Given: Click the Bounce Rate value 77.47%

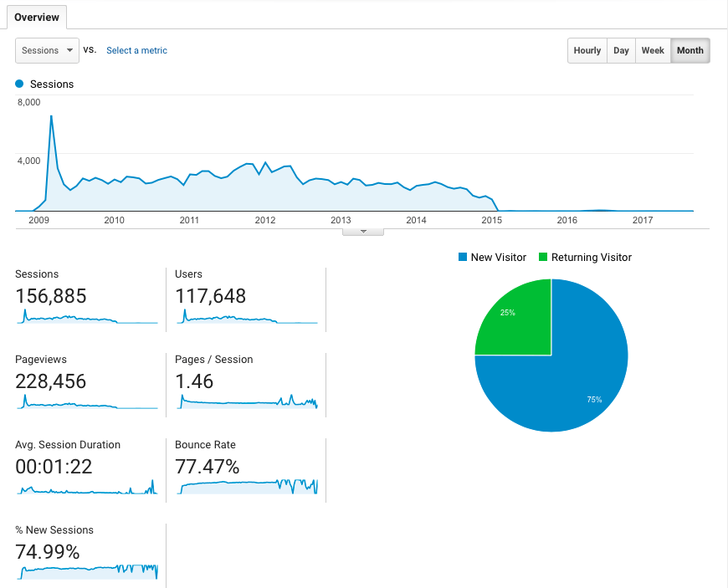Looking at the screenshot, I should point(207,467).
